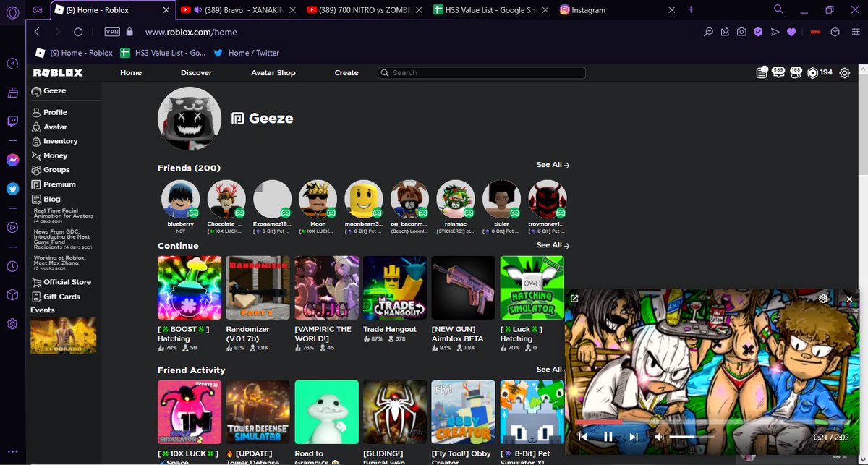Open Twitter panel in Opera sidebar
Viewport: 868px width, 465px height.
12,189
